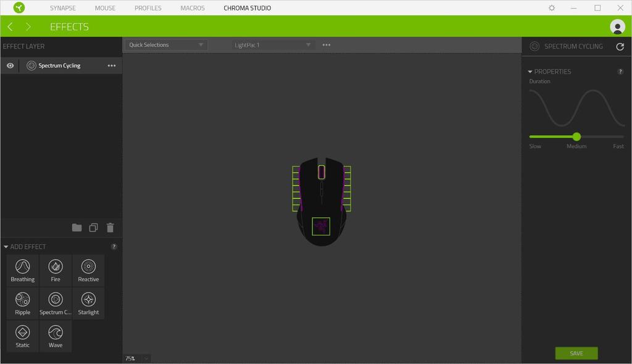Open Spectrum Cycling layer options menu
Viewport: 632px width, 364px height.
(112, 65)
